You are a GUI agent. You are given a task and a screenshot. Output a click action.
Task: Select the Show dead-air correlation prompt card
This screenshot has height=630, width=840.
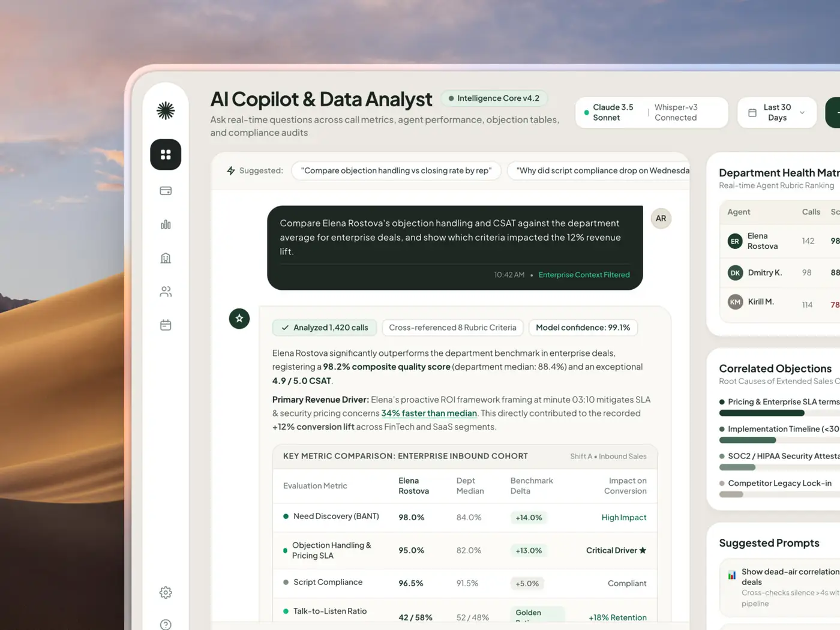779,588
